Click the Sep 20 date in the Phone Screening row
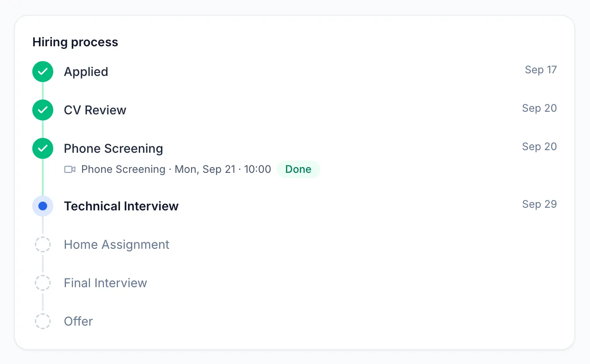This screenshot has height=364, width=590. pos(539,147)
